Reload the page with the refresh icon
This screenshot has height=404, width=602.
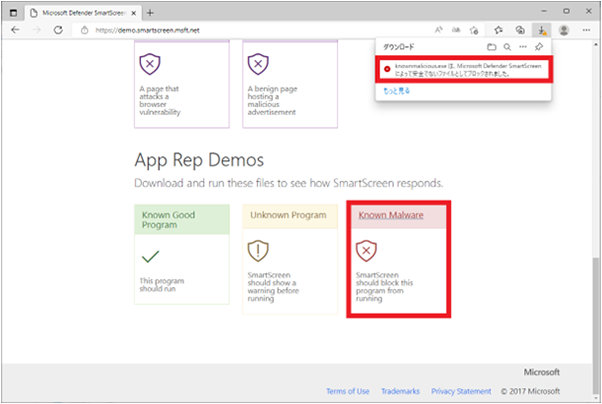(58, 30)
